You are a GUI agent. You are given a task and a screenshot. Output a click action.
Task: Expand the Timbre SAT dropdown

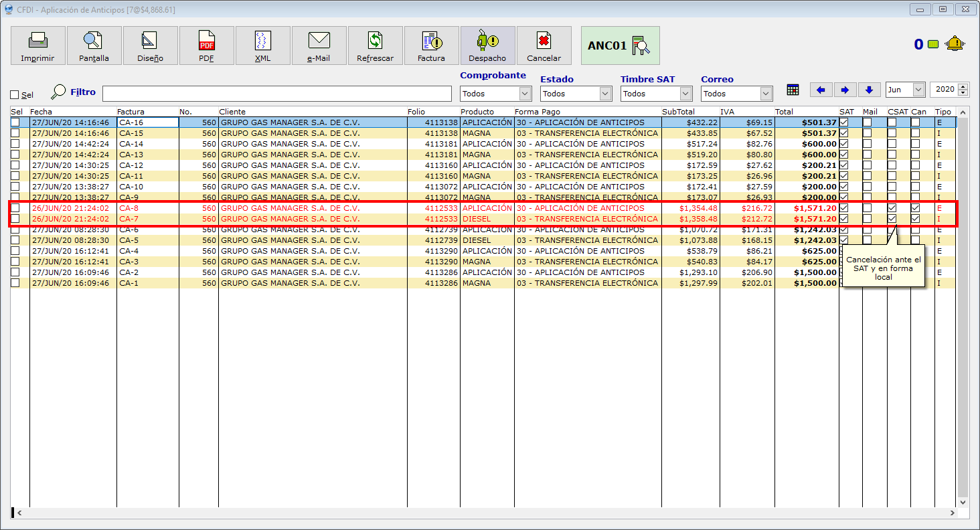685,94
